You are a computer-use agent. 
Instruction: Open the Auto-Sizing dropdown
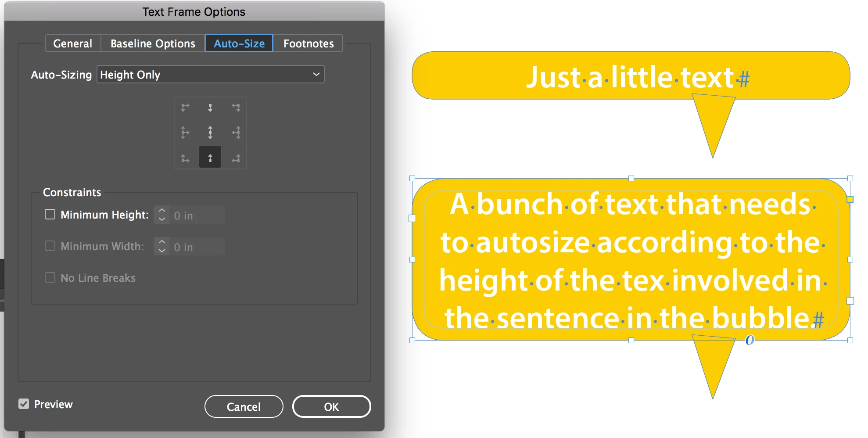211,74
